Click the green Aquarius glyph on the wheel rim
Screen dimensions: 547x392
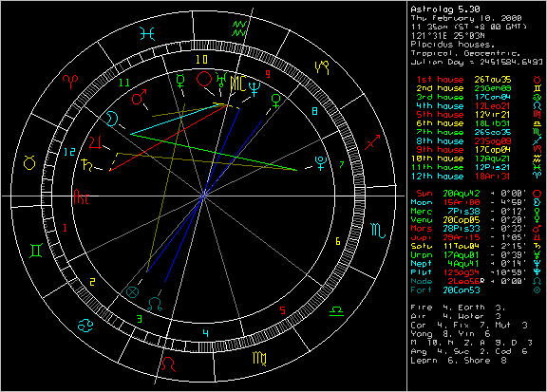click(x=239, y=28)
